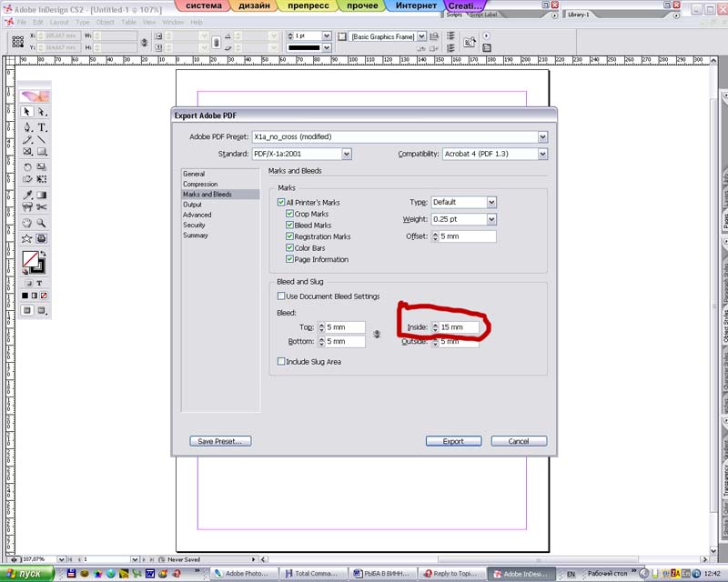Select the Rectangle shape tool
The width and height of the screenshot is (728, 582).
click(42, 151)
